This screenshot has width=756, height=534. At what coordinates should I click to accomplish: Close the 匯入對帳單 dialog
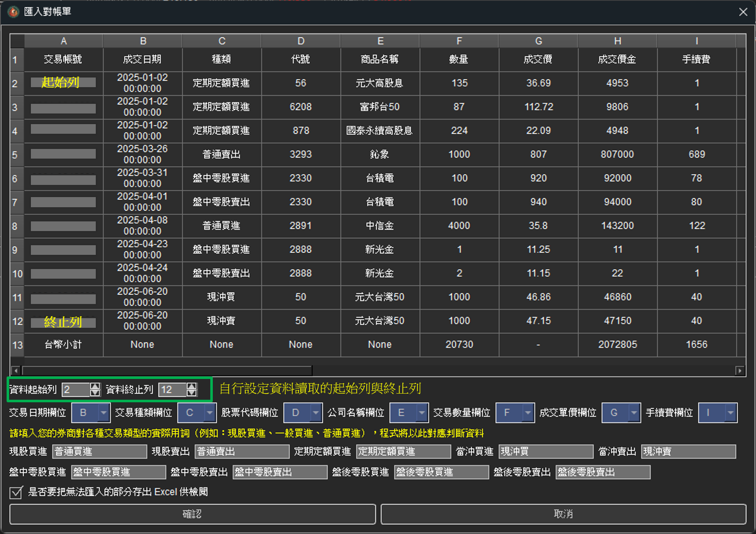point(743,12)
